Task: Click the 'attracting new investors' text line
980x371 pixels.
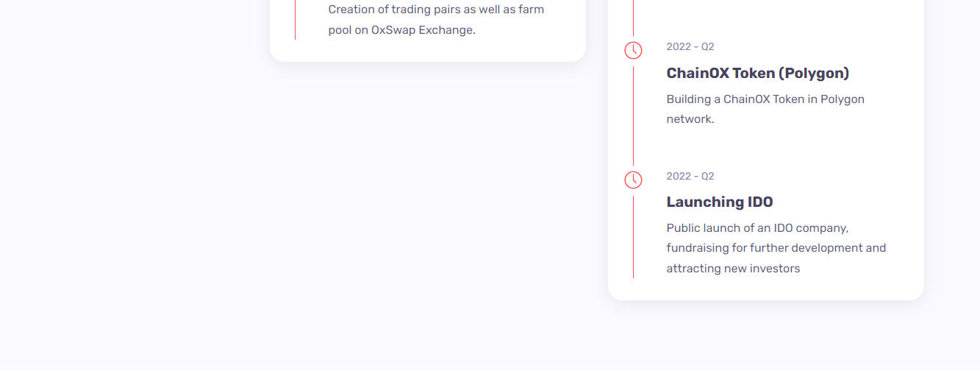Action: point(733,269)
